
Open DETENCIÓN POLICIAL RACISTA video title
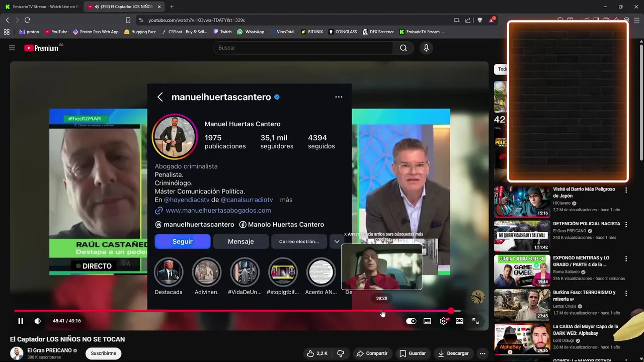587,224
